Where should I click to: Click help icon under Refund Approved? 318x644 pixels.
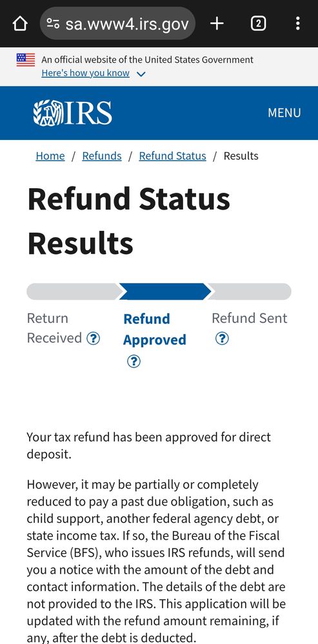pos(134,362)
